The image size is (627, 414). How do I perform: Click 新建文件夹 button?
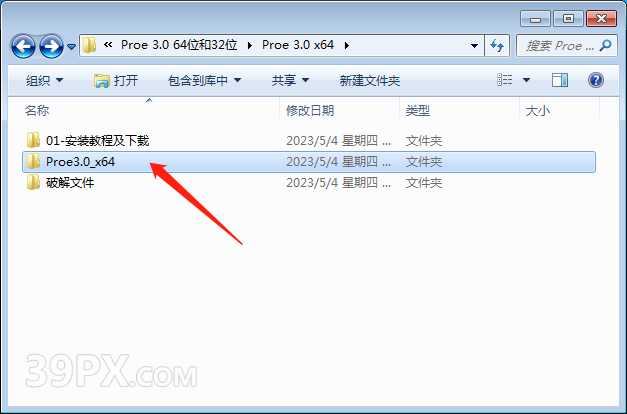click(x=369, y=80)
